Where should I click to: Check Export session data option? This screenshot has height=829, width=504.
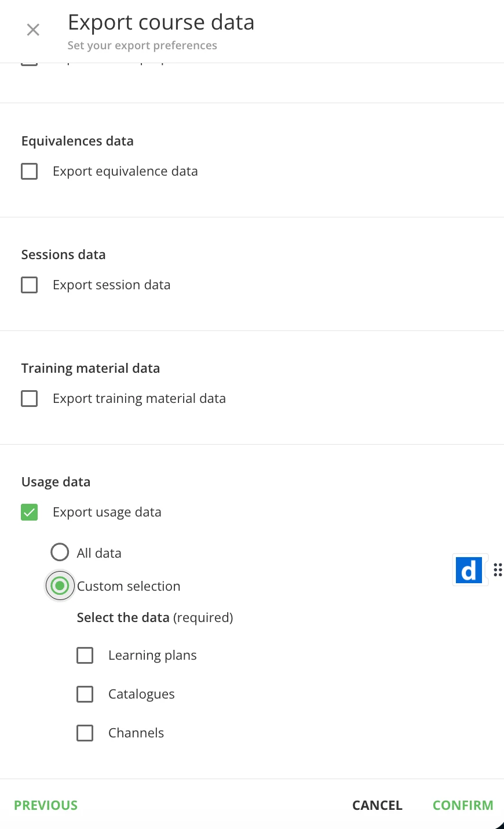tap(30, 285)
